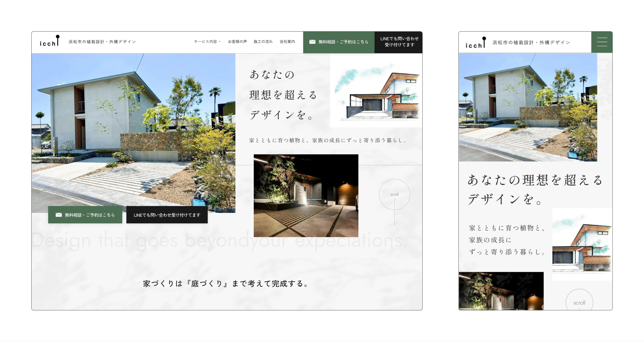Screen dimensions: 644x346
Task: Click the 無料相談・ご予約はこちら header button
Action: pyautogui.click(x=339, y=42)
